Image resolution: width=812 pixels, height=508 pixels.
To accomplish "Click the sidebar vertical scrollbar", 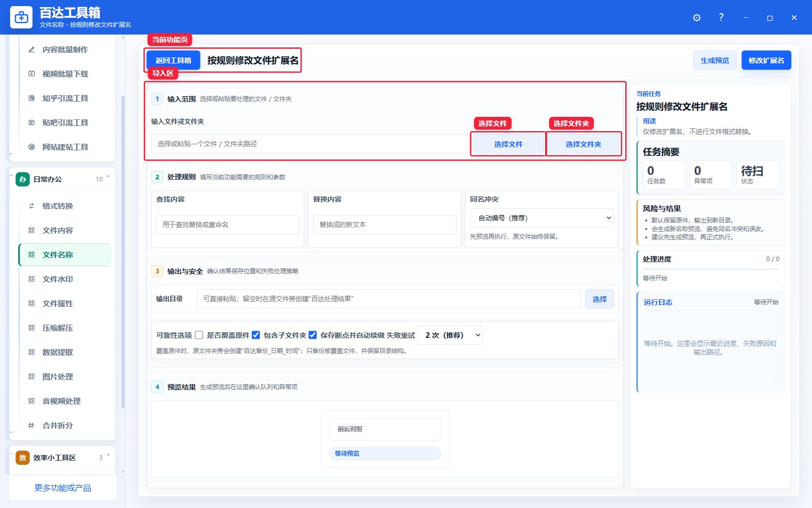I will tap(123, 251).
